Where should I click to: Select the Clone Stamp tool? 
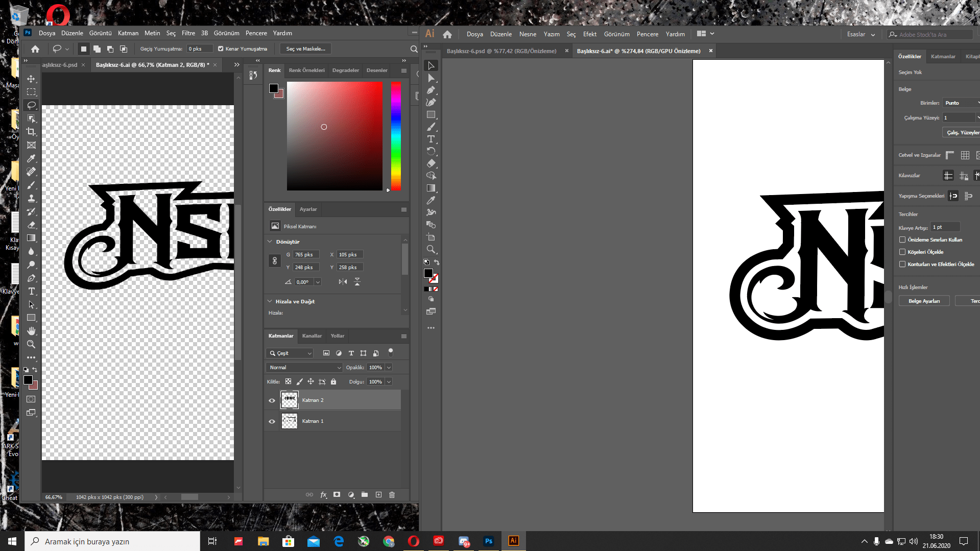31,198
